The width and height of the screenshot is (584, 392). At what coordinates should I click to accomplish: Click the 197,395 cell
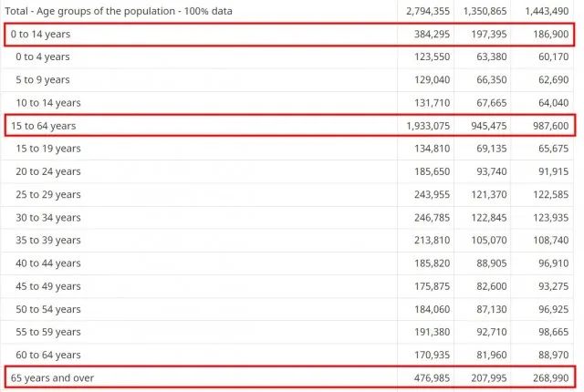click(x=489, y=35)
